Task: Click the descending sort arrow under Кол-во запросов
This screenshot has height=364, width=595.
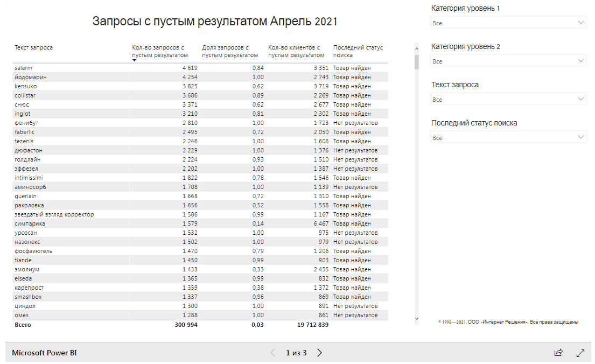Action: (x=134, y=60)
